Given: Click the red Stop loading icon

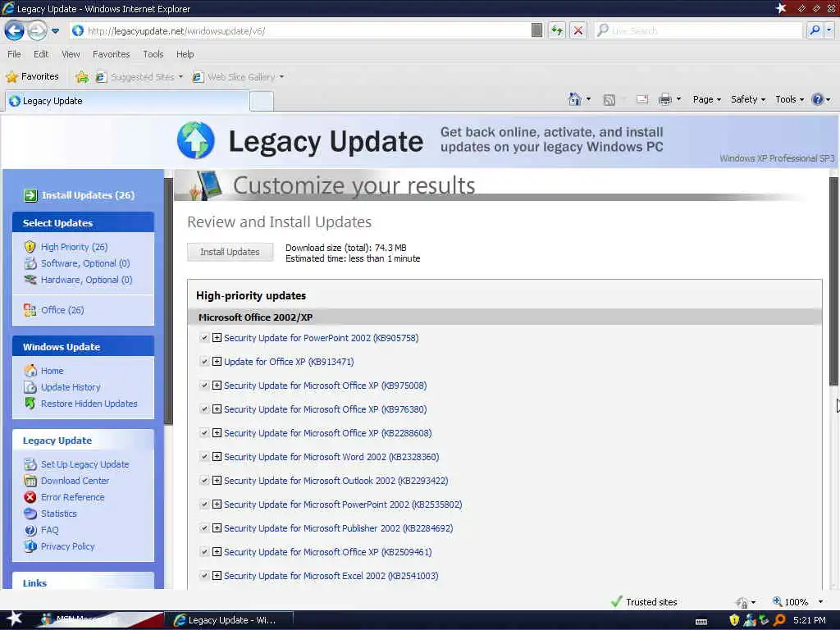Looking at the screenshot, I should coord(578,30).
